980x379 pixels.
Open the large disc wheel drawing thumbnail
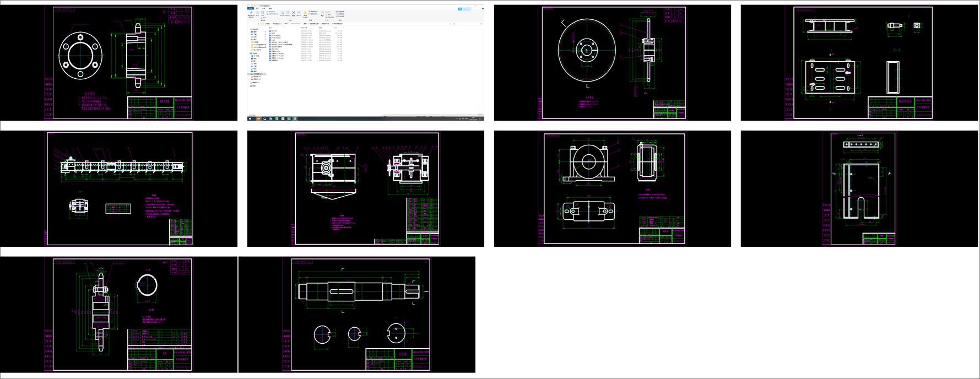tap(613, 63)
